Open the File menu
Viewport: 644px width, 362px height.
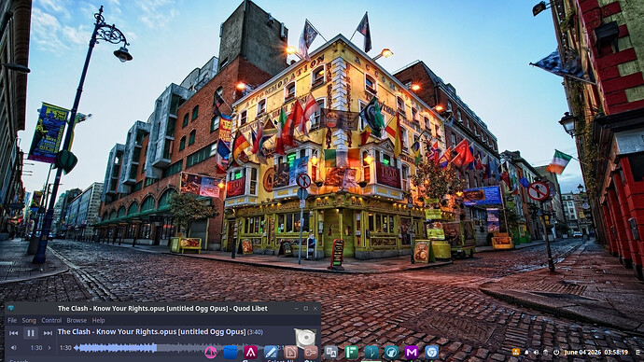[12, 320]
